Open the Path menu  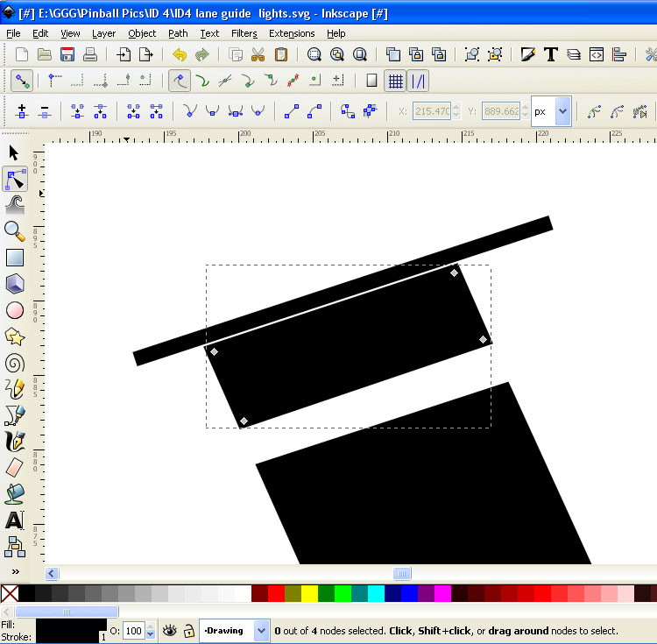coord(178,33)
